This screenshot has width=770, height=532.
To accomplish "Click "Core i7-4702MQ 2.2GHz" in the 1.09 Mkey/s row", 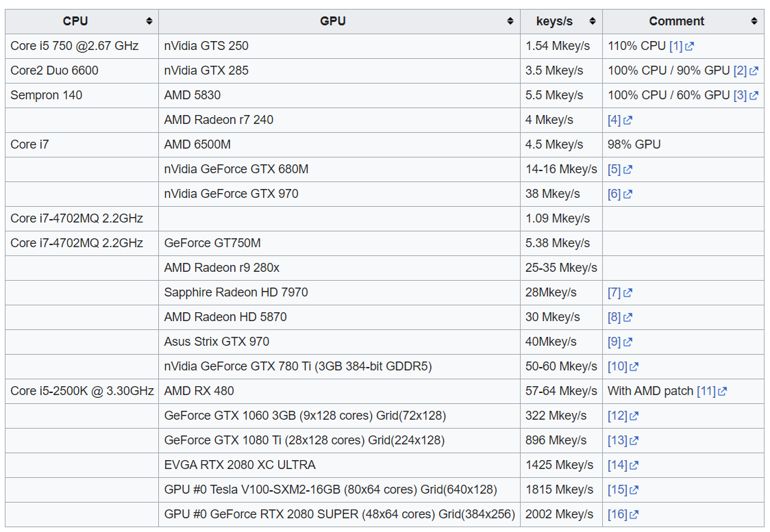I will coord(82,218).
